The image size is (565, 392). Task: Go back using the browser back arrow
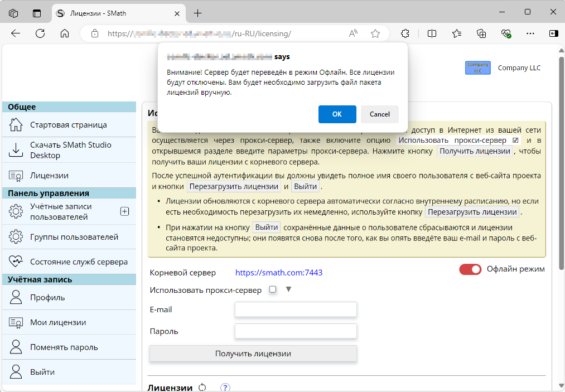coord(16,33)
